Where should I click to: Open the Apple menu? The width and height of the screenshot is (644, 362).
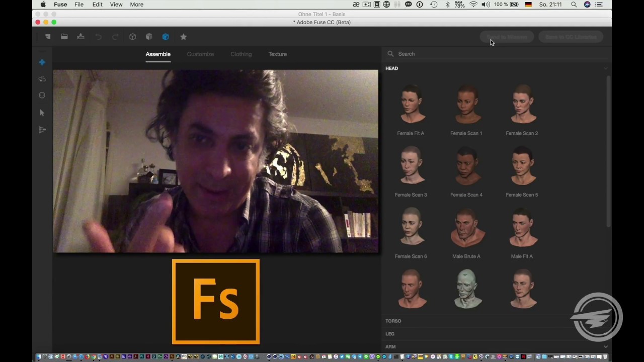[43, 5]
